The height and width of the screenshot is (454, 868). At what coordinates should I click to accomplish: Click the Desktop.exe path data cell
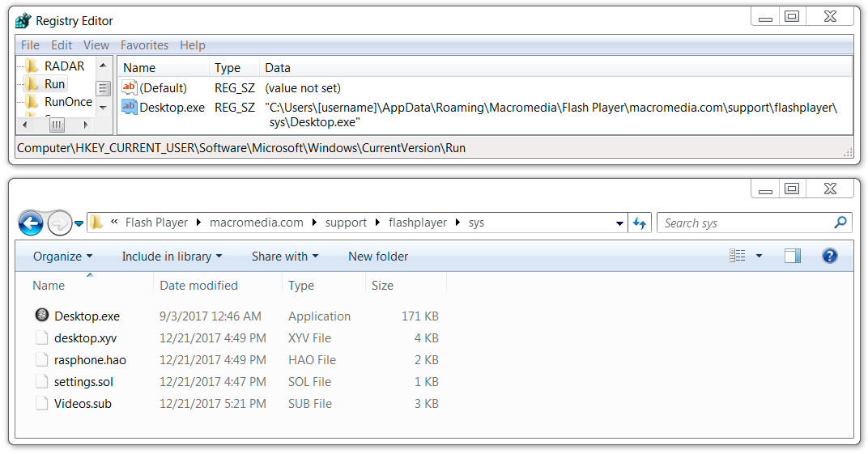click(551, 114)
